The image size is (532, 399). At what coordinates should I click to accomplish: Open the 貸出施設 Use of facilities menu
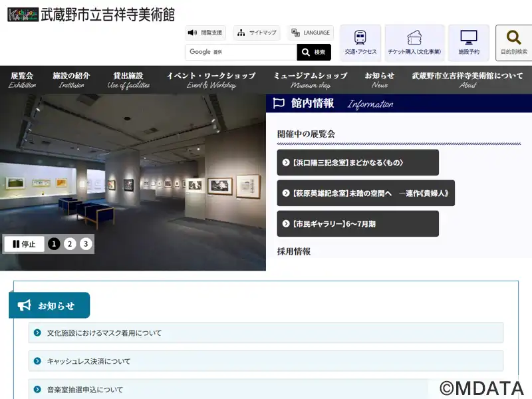128,80
